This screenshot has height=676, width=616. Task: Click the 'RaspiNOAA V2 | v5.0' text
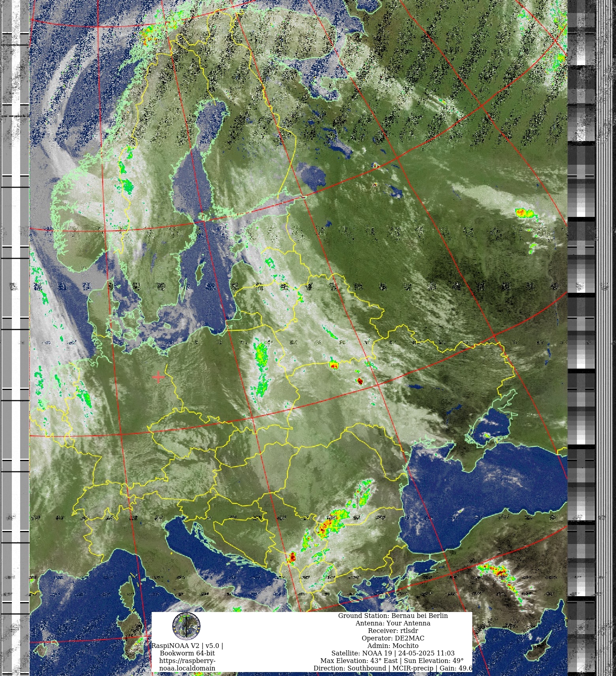[x=187, y=646]
